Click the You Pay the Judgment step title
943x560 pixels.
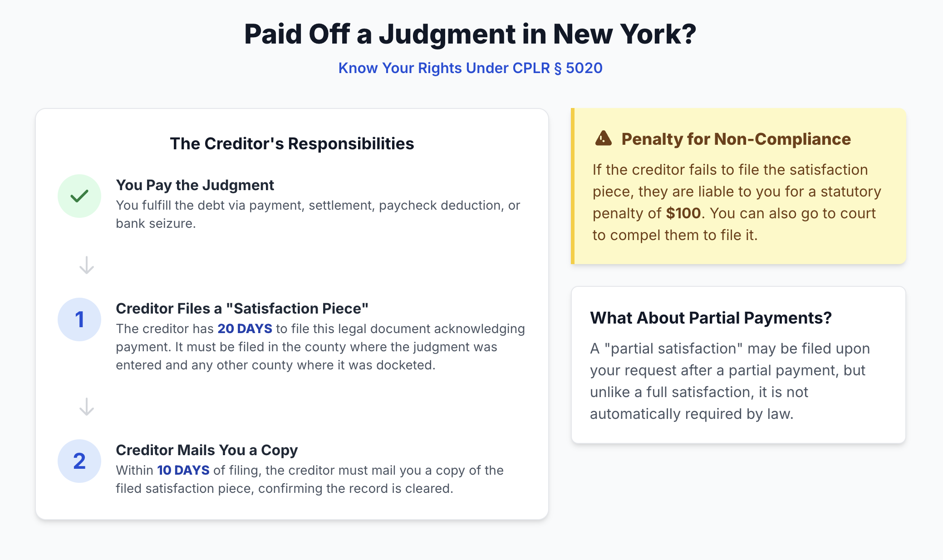tap(195, 185)
